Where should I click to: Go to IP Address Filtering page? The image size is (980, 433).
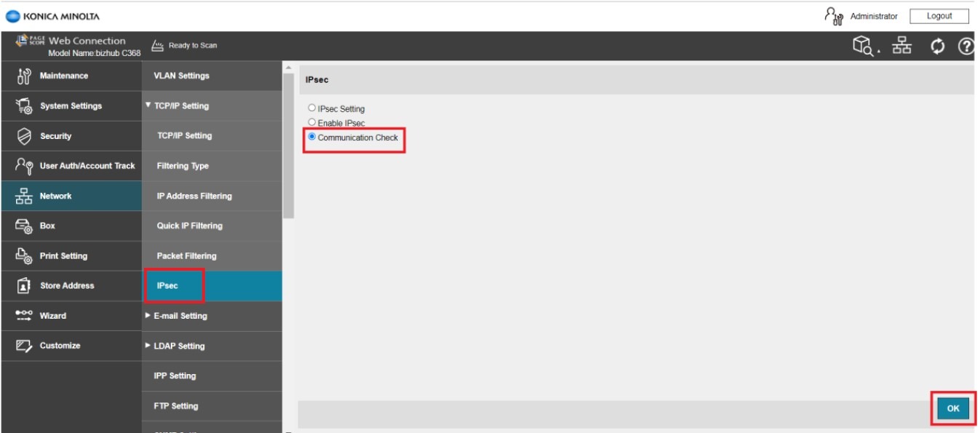(x=194, y=196)
